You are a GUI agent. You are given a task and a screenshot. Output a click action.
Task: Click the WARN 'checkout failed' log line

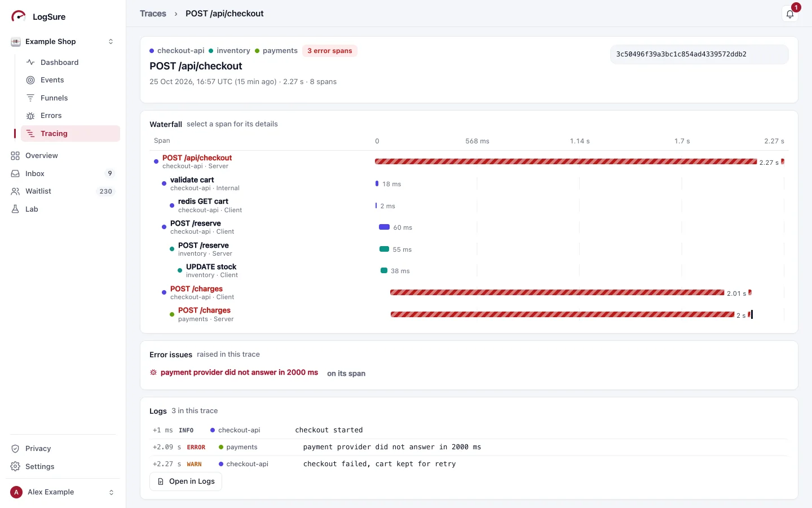(469, 464)
